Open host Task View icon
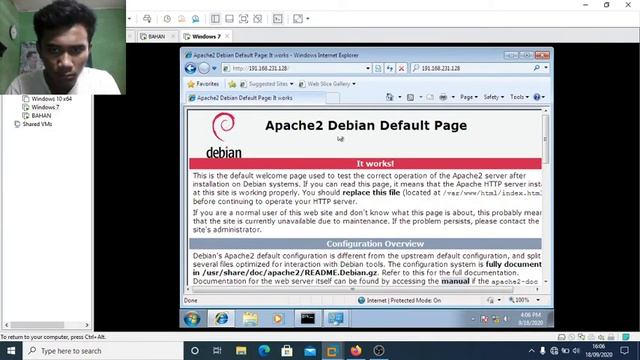 tap(217, 351)
